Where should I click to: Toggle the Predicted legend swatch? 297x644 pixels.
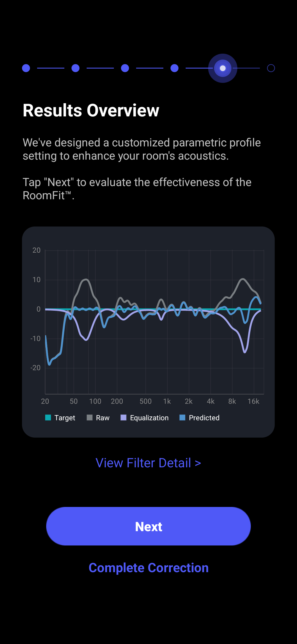point(182,417)
